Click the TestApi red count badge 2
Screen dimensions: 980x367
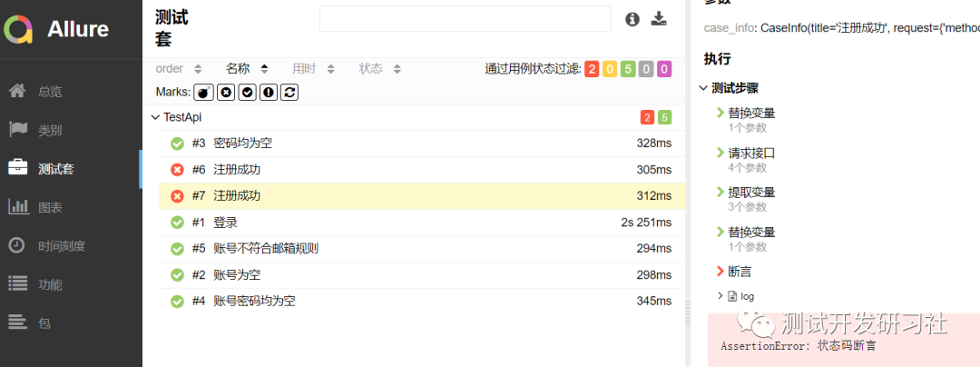pos(647,117)
